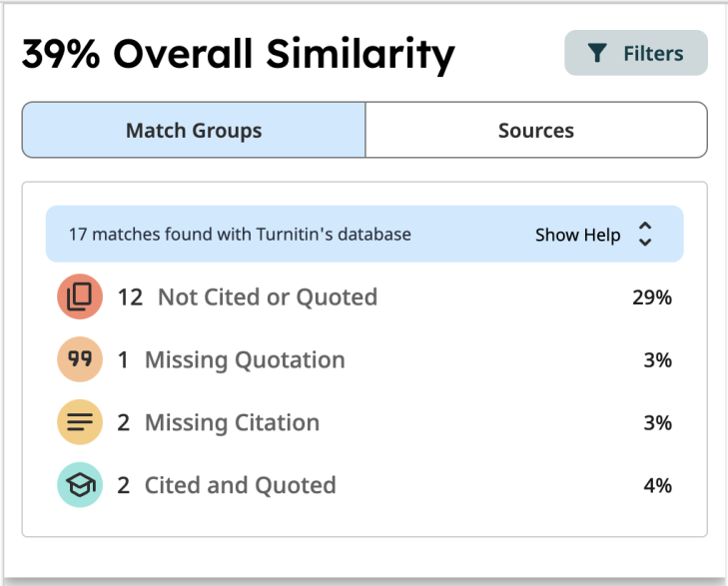Click the red Not Cited or Quoted icon
Viewport: 728px width, 586px height.
click(x=80, y=296)
